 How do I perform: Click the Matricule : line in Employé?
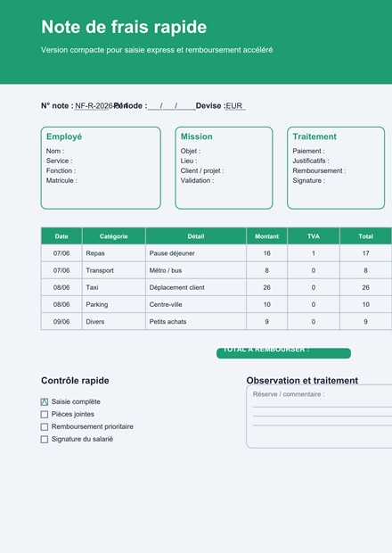click(x=61, y=180)
